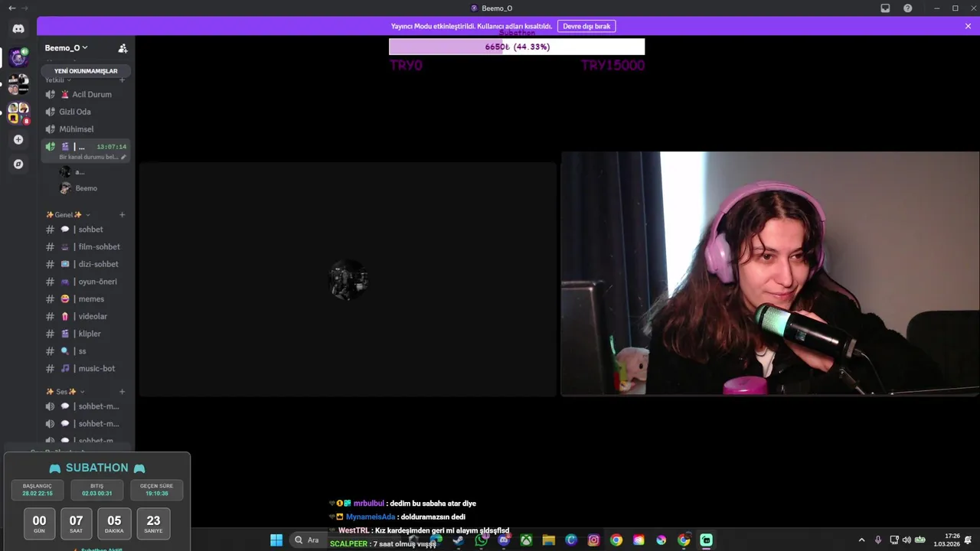Open Steam from taskbar

point(458,540)
